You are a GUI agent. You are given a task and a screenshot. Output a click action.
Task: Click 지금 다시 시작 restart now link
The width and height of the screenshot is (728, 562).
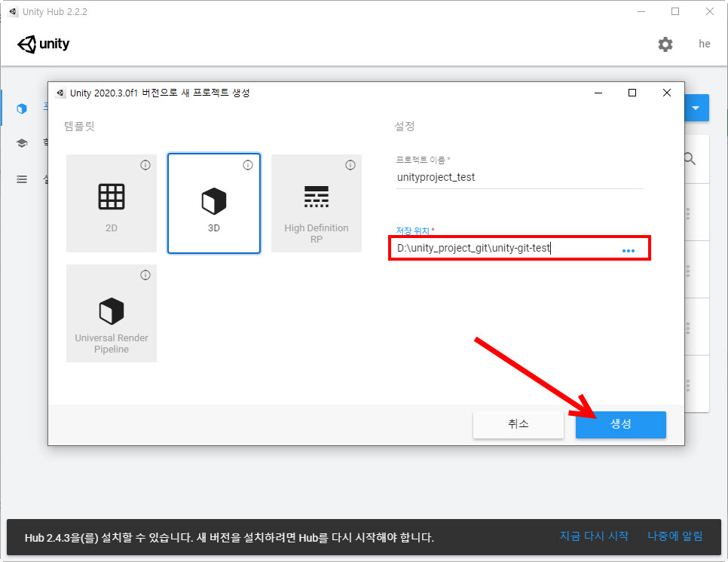(594, 536)
